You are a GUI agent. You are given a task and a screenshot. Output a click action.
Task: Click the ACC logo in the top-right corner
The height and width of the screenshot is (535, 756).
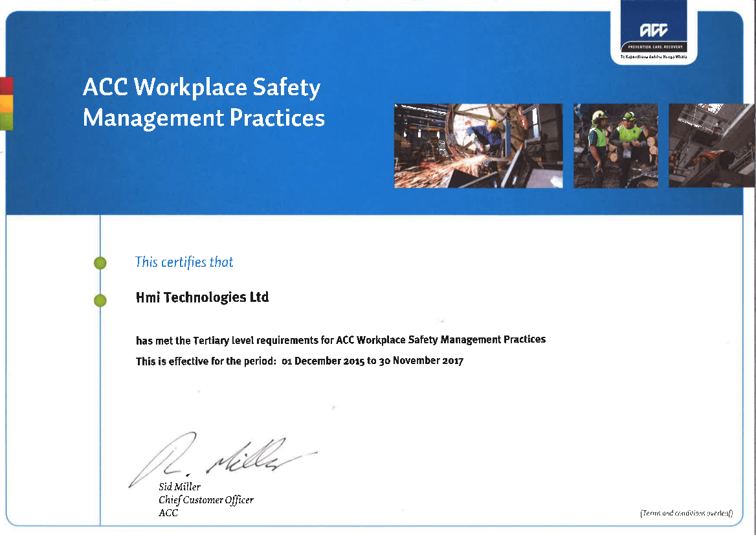pos(653,30)
